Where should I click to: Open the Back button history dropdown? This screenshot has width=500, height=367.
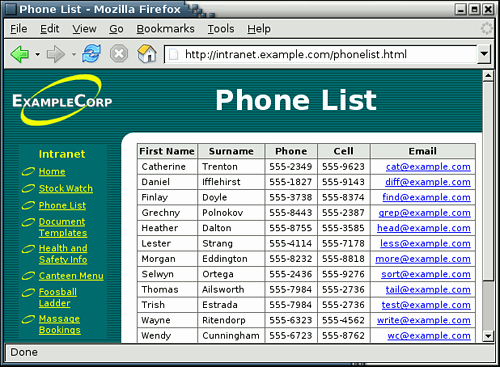pyautogui.click(x=37, y=54)
